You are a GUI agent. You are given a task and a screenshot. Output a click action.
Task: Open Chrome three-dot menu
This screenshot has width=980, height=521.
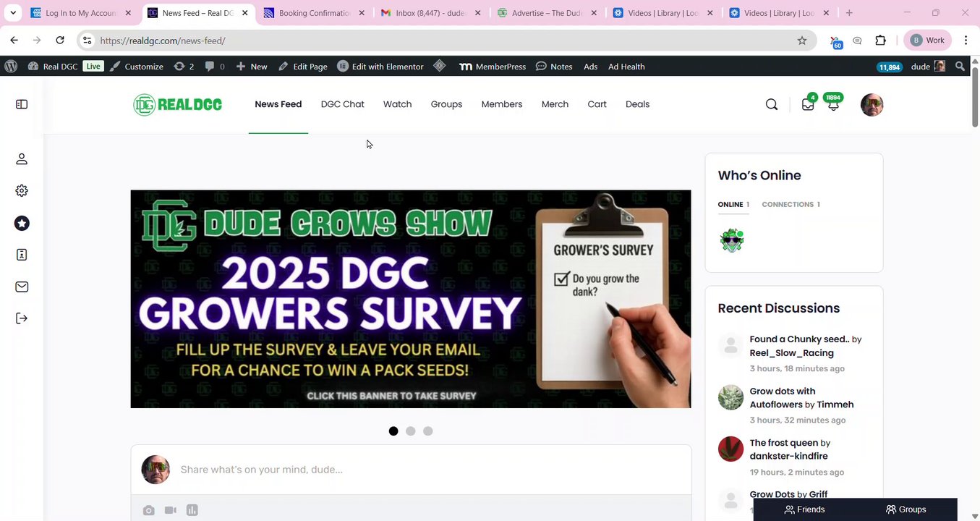966,41
